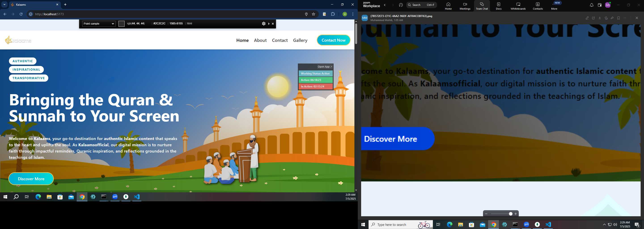Open the AA profile avatar in Zoom
The width and height of the screenshot is (644, 229).
click(608, 5)
